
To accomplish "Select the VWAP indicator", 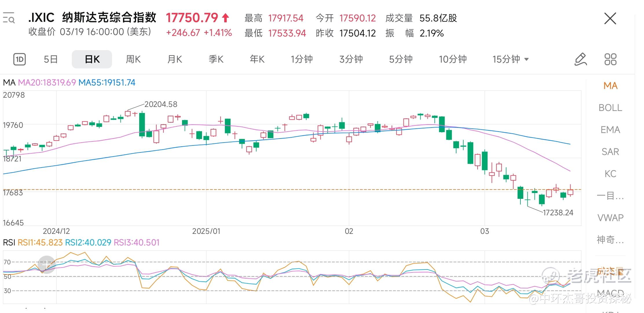I will (610, 218).
